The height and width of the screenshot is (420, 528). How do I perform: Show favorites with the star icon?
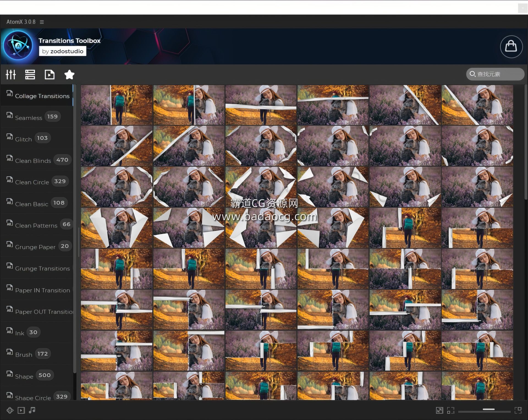coord(69,74)
